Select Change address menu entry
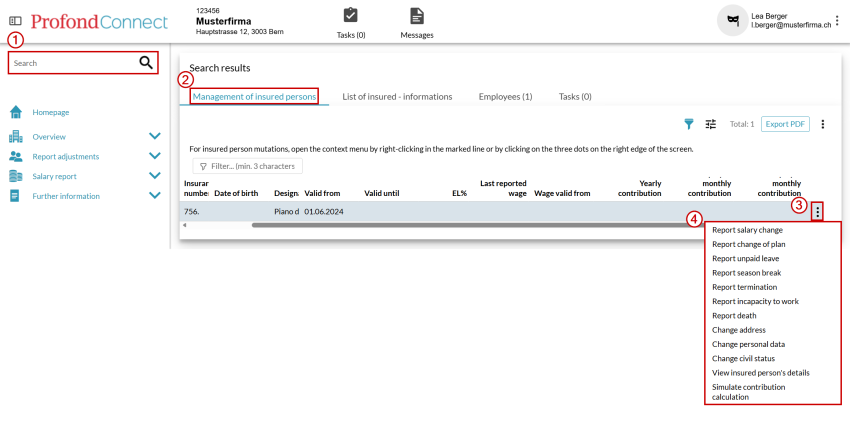The width and height of the screenshot is (850, 429). pos(739,330)
